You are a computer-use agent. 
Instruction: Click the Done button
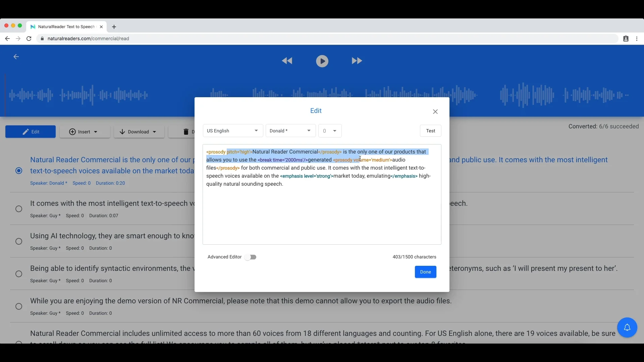[x=425, y=272]
